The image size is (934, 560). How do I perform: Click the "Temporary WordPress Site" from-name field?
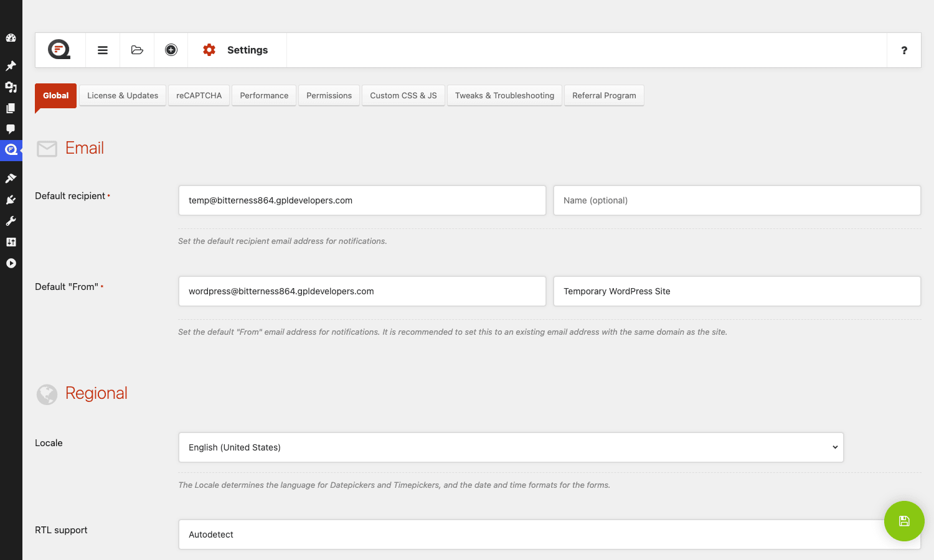[x=737, y=291]
